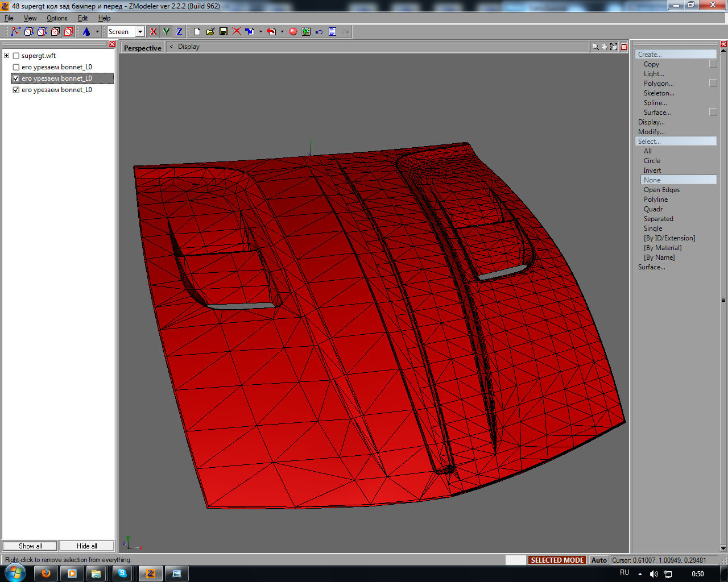The height and width of the screenshot is (582, 728).
Task: Toggle the X axis constraint
Action: coord(153,32)
